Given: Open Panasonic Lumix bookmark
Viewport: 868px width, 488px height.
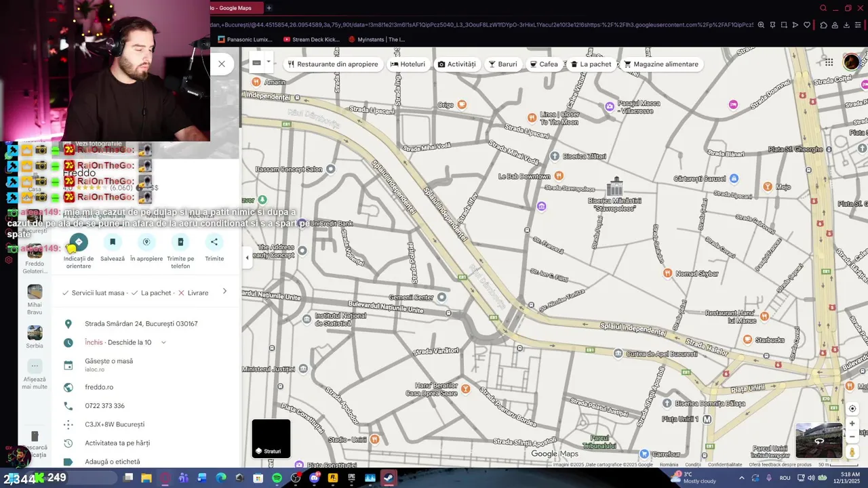Looking at the screenshot, I should tap(245, 39).
